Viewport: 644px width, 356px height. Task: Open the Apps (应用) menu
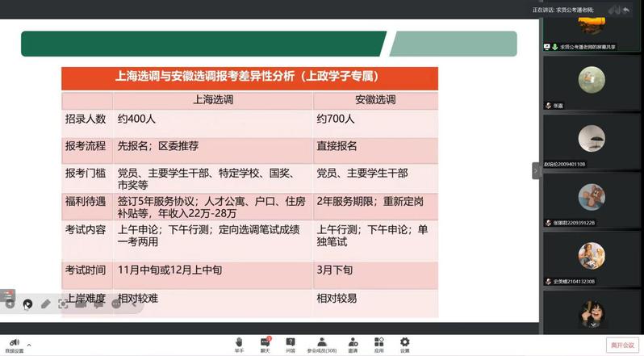[378, 344]
